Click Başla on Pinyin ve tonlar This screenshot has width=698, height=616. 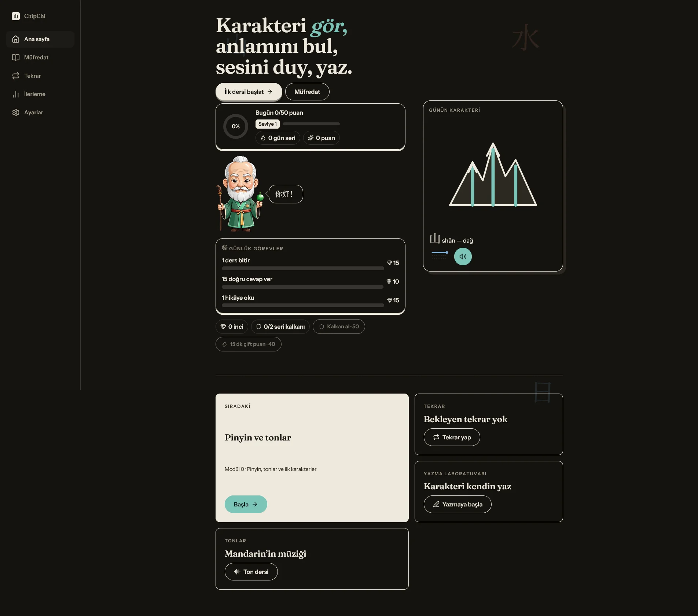tap(246, 504)
